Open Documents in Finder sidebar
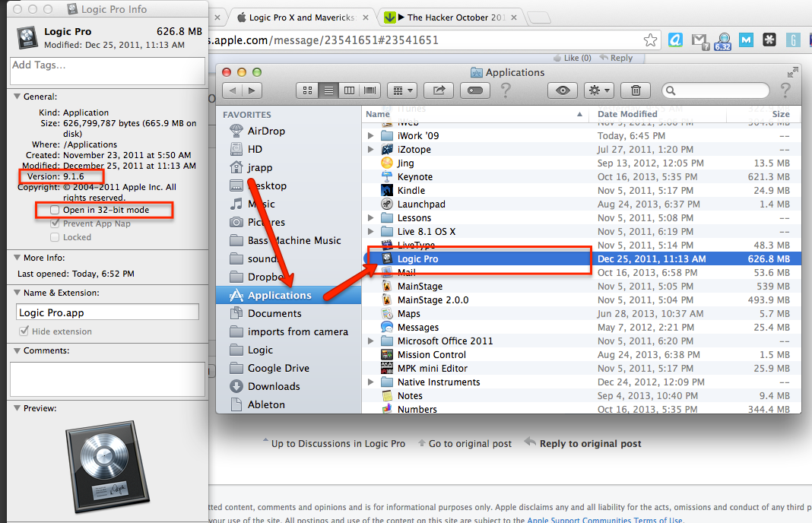 288,313
